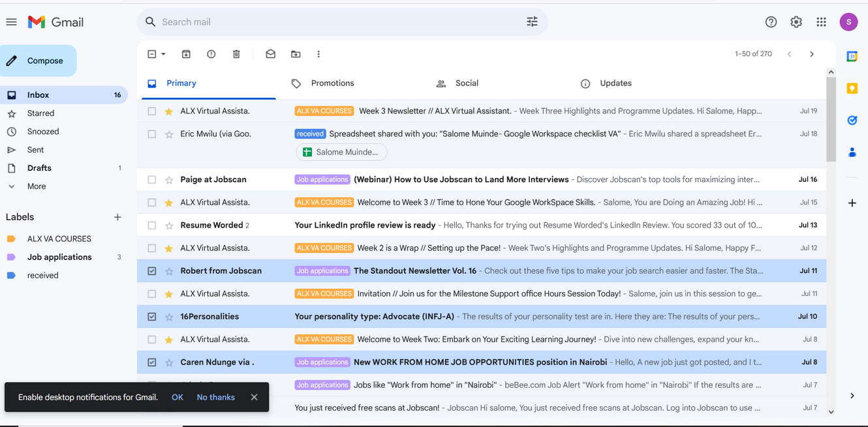Show search options filter

coord(532,22)
